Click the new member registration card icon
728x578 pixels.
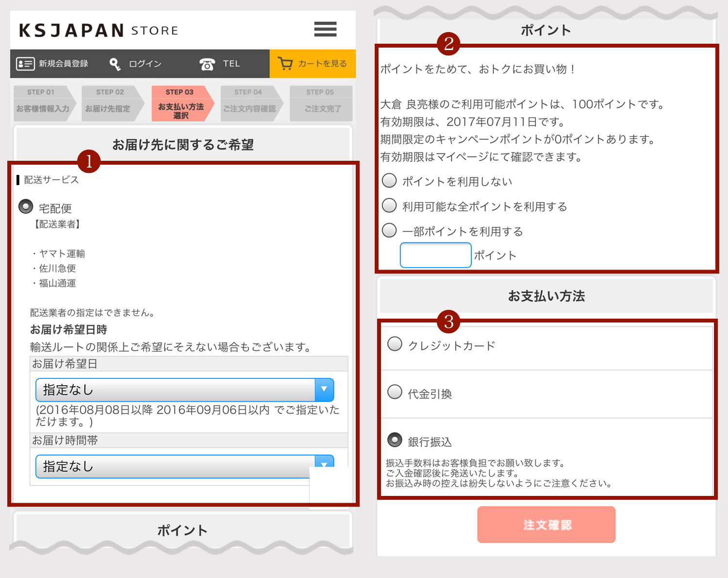coord(25,64)
